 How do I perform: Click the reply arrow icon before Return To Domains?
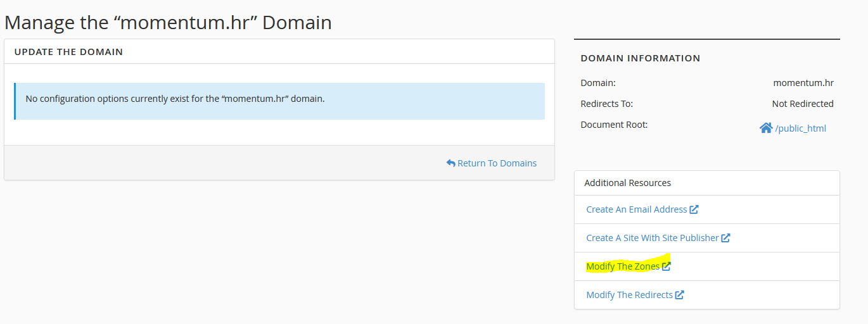(x=450, y=163)
